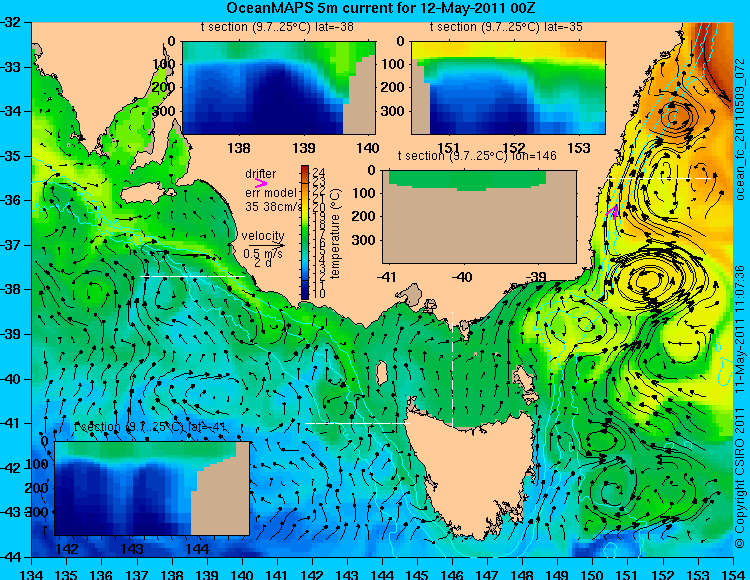
Task: Click the vertical 'temperature (°C)' label
Action: (335, 233)
